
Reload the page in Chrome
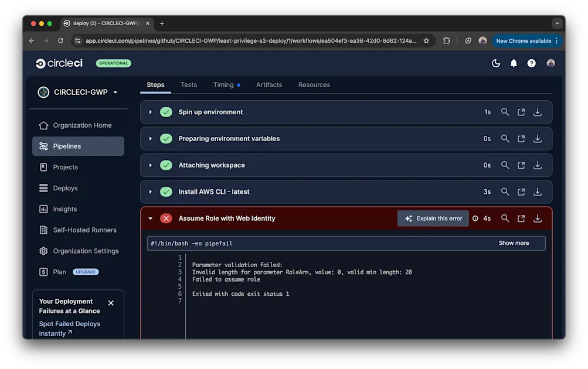60,40
